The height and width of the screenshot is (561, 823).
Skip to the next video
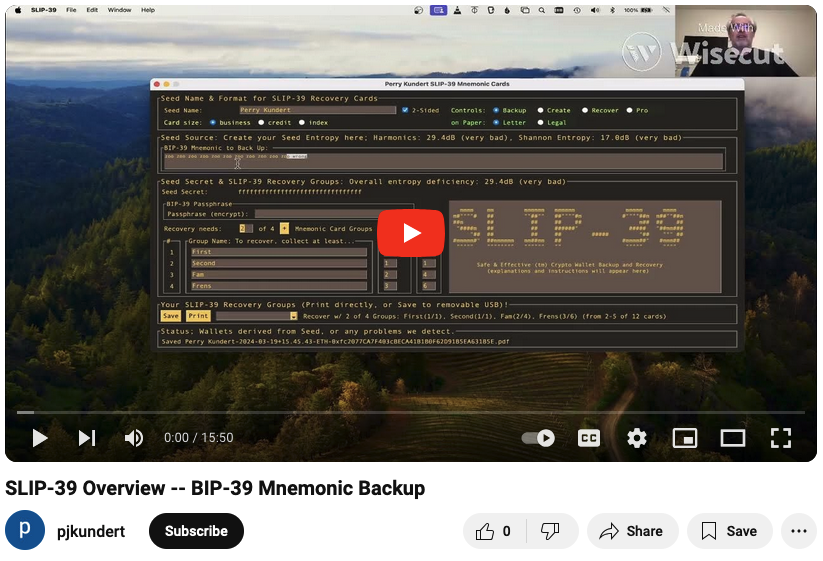pyautogui.click(x=87, y=438)
